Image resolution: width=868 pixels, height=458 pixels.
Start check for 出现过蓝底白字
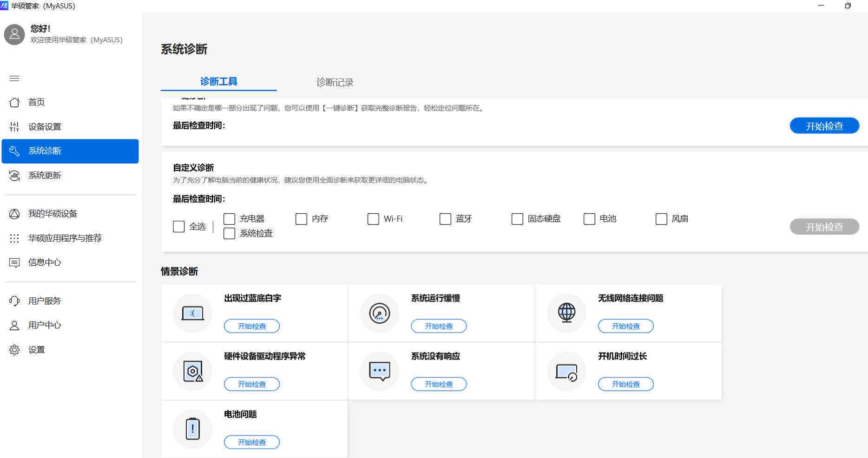[x=252, y=326]
